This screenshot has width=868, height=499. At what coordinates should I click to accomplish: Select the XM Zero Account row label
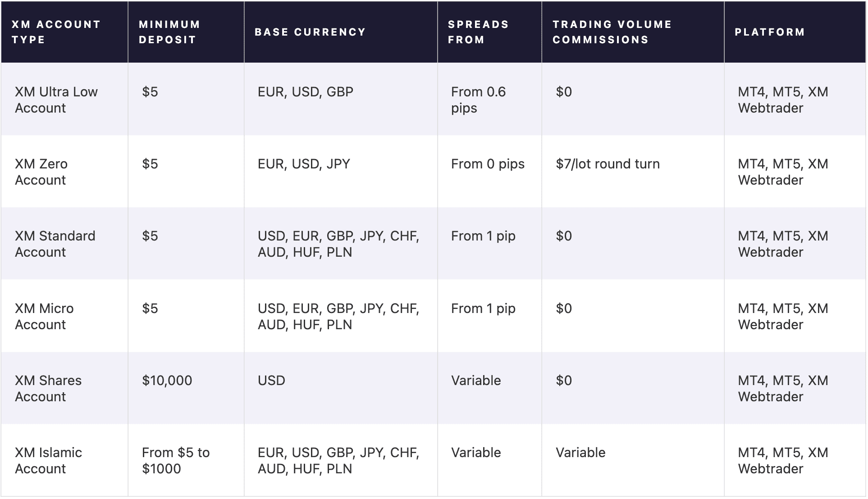coord(41,172)
